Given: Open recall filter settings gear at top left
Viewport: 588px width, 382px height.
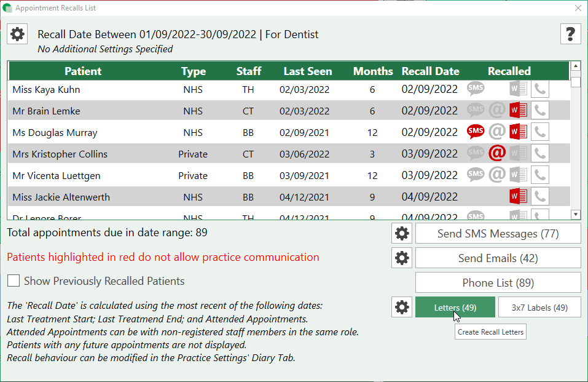Looking at the screenshot, I should (17, 34).
